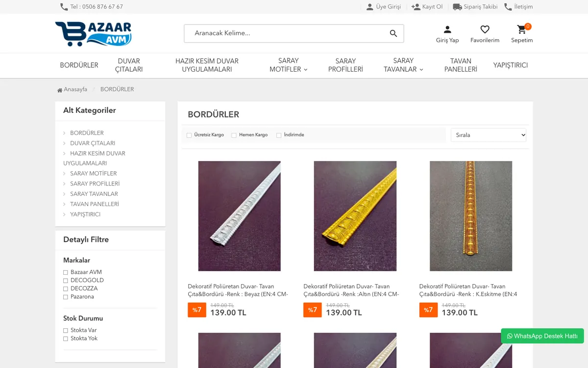Click the İletişim link text
The width and height of the screenshot is (588, 368).
(523, 7)
